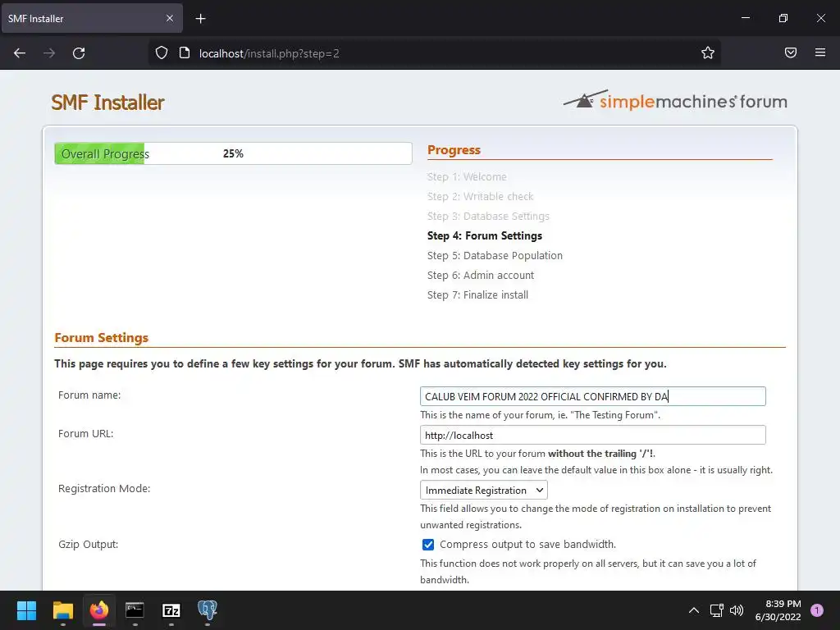
Task: Open File Explorer from the taskbar
Action: click(62, 610)
